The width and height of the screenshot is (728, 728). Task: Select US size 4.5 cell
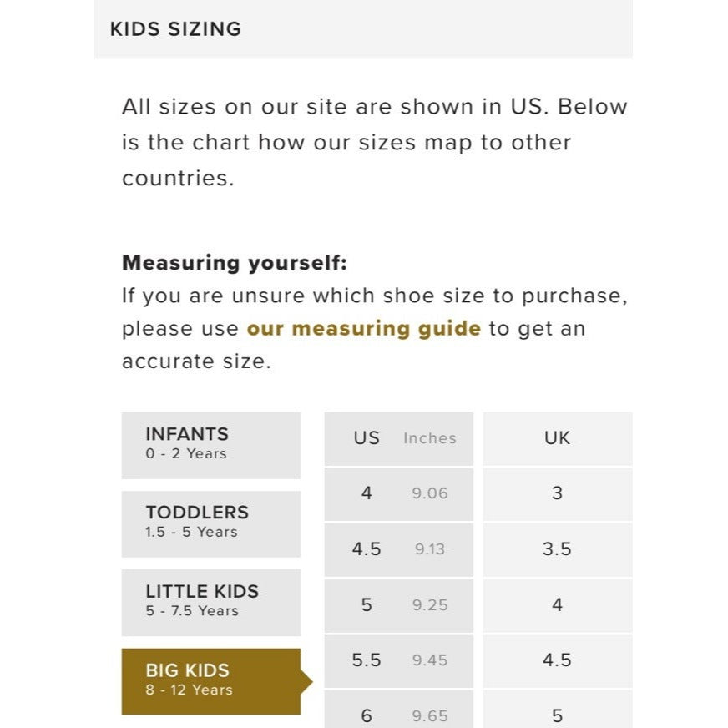[x=367, y=549]
